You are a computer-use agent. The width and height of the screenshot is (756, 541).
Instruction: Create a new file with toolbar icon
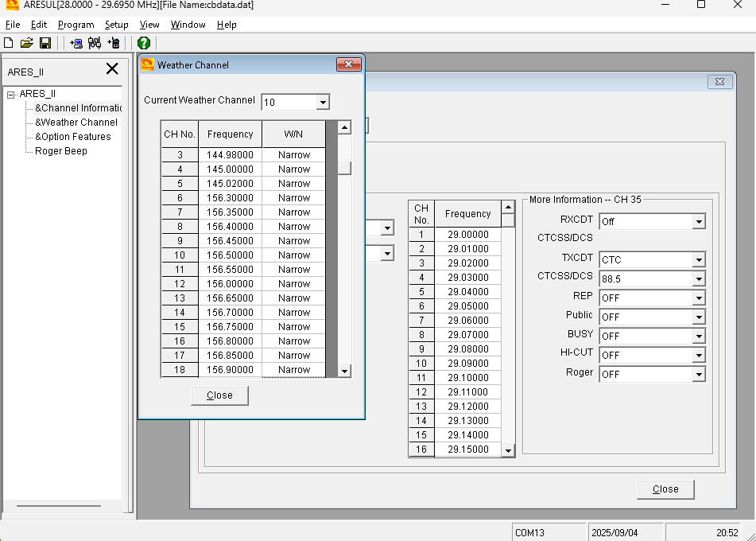pyautogui.click(x=8, y=43)
